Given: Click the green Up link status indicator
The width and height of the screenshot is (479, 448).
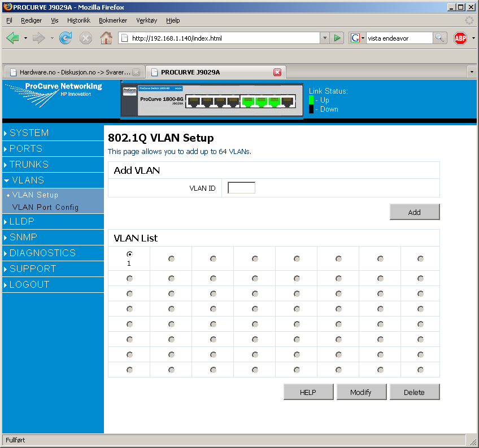Looking at the screenshot, I should (x=311, y=100).
